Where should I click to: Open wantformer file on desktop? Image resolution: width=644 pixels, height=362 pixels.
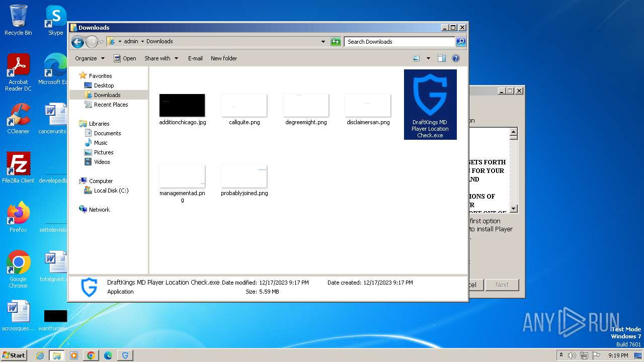click(55, 320)
